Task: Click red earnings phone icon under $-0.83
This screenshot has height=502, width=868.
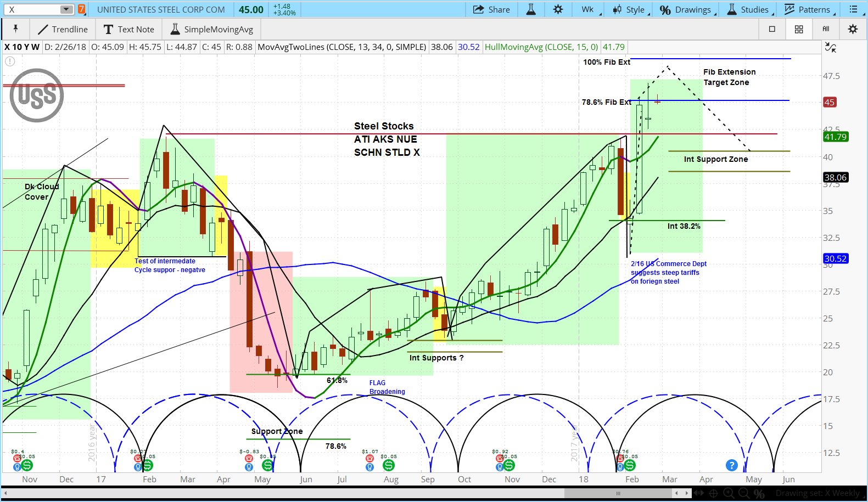Action: [x=249, y=458]
